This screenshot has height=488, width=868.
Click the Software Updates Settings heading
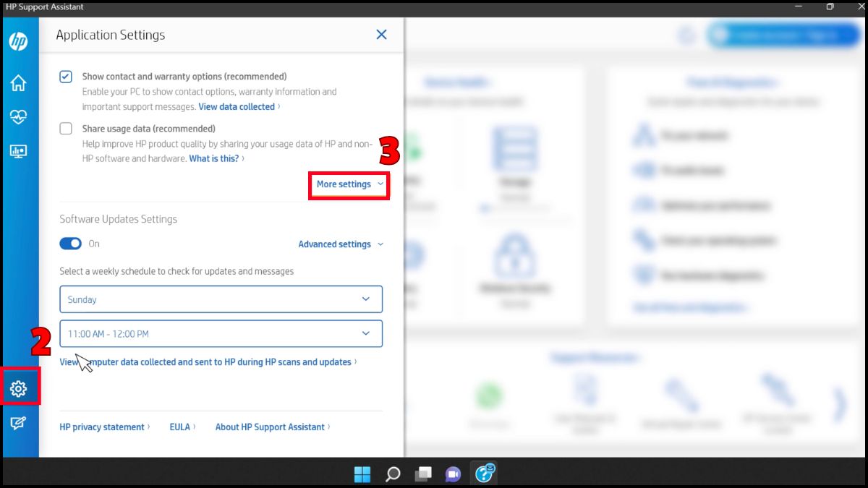tap(118, 219)
